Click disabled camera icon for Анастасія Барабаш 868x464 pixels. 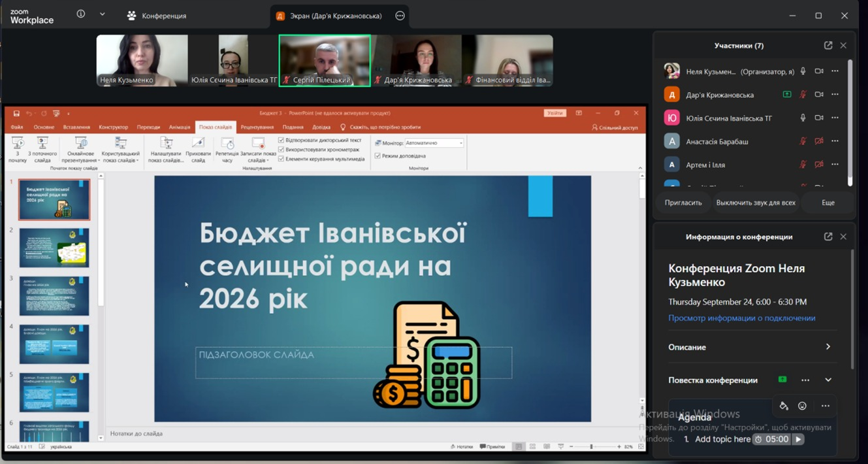(819, 141)
